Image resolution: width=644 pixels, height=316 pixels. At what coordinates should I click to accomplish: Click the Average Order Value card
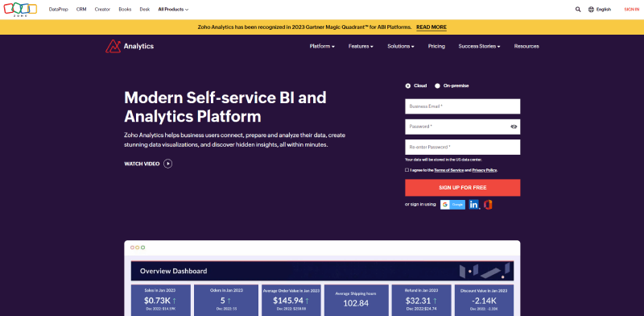[x=291, y=301]
